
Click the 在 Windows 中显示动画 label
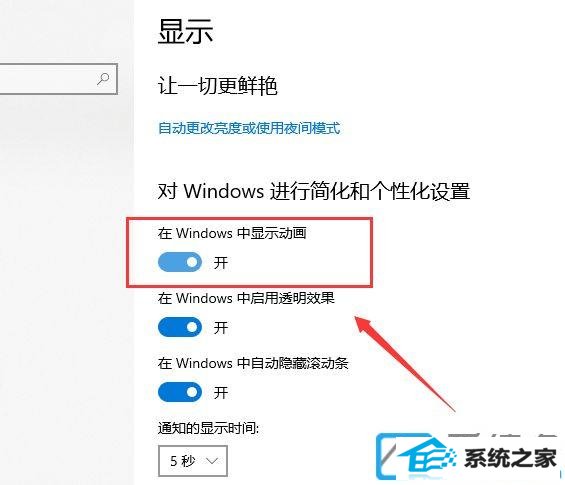point(232,233)
